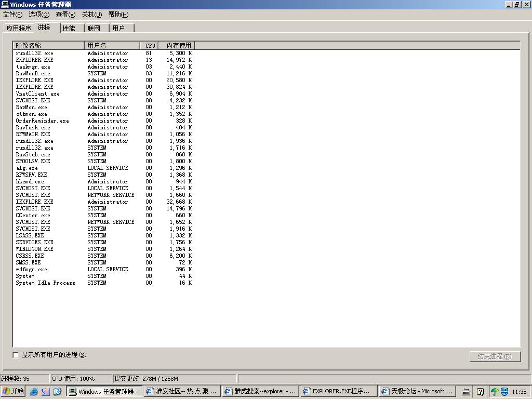Select the System Idle Process row
This screenshot has height=399, width=532.
pos(104,283)
